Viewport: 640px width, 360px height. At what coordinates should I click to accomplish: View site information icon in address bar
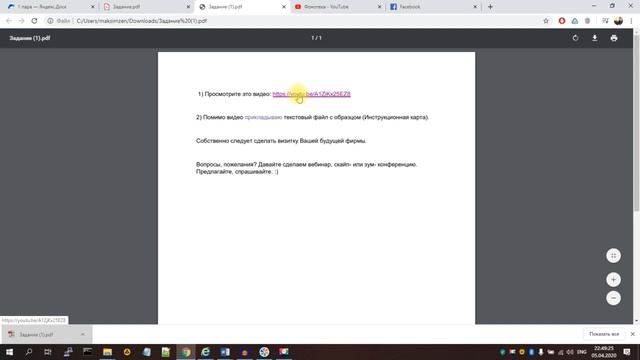(x=50, y=21)
